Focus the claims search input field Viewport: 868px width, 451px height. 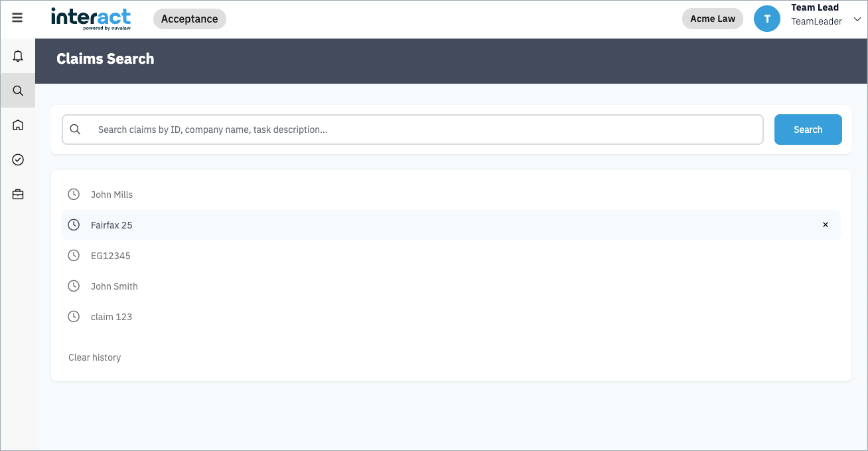[425, 130]
